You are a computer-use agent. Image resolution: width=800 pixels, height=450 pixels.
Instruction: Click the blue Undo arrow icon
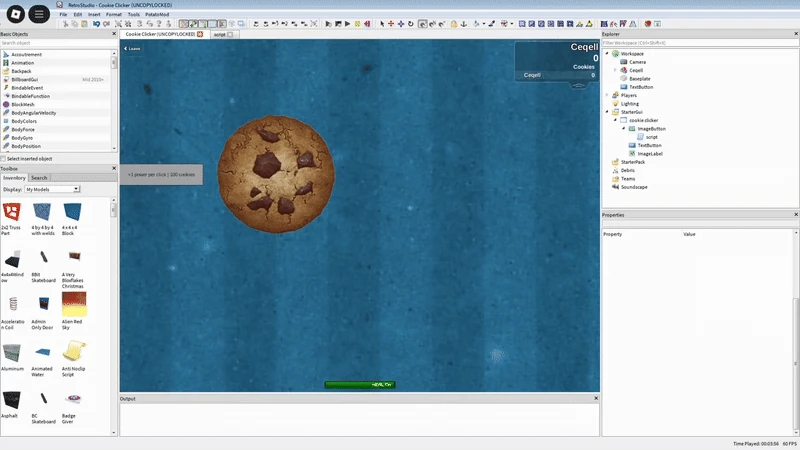(96, 24)
